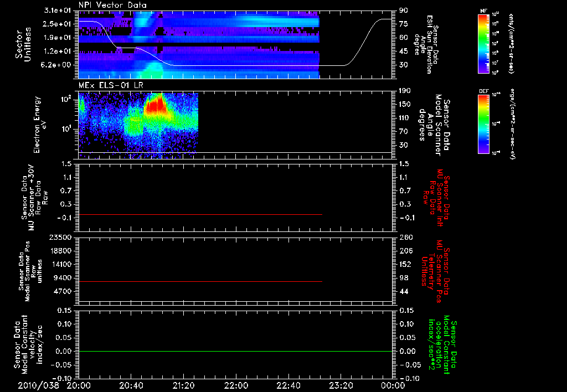
Task: Click the 23:20 time axis label
Action: (x=341, y=385)
